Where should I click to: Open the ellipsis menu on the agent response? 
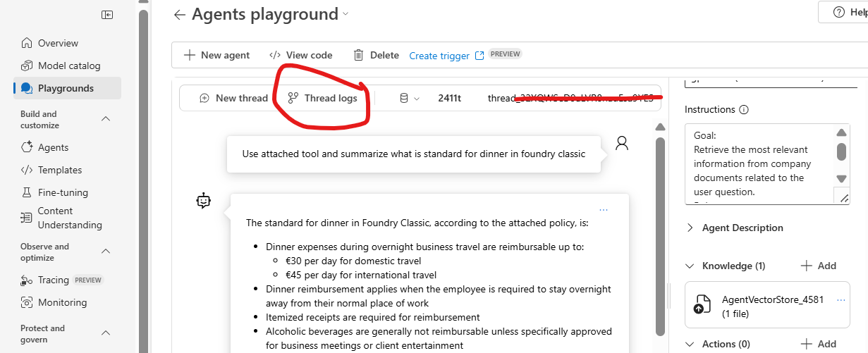point(604,210)
